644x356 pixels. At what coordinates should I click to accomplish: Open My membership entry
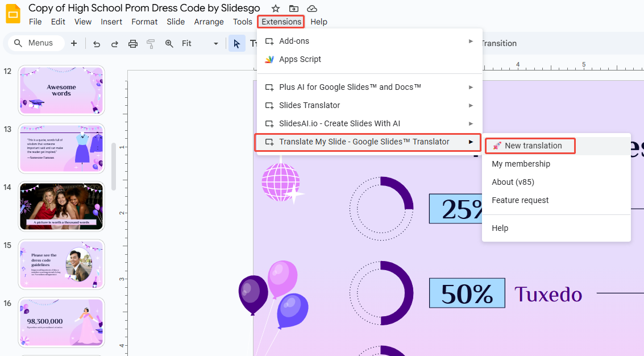tap(521, 164)
